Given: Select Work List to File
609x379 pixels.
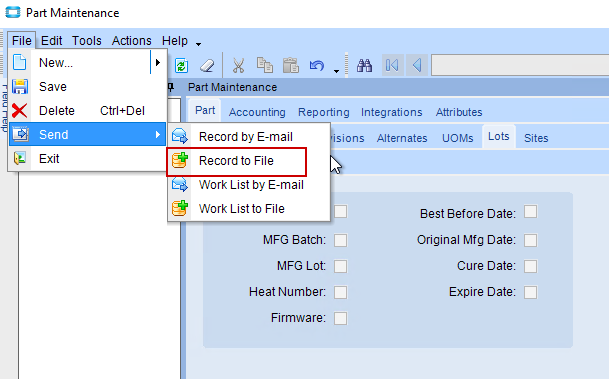Looking at the screenshot, I should (x=249, y=209).
